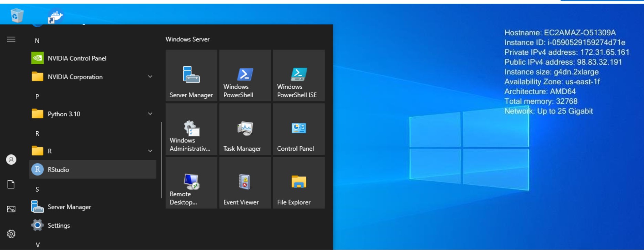This screenshot has height=250, width=644.
Task: Select the Windows Server tile group title
Action: pos(187,39)
